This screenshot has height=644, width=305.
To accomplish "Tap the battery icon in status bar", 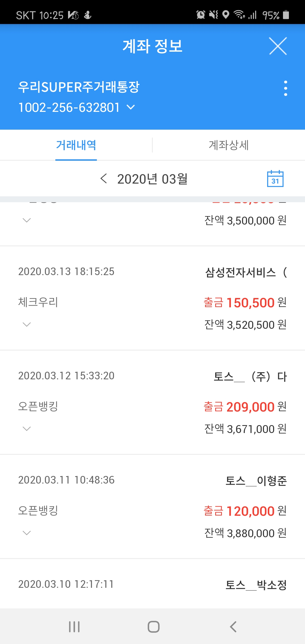I will tap(286, 15).
